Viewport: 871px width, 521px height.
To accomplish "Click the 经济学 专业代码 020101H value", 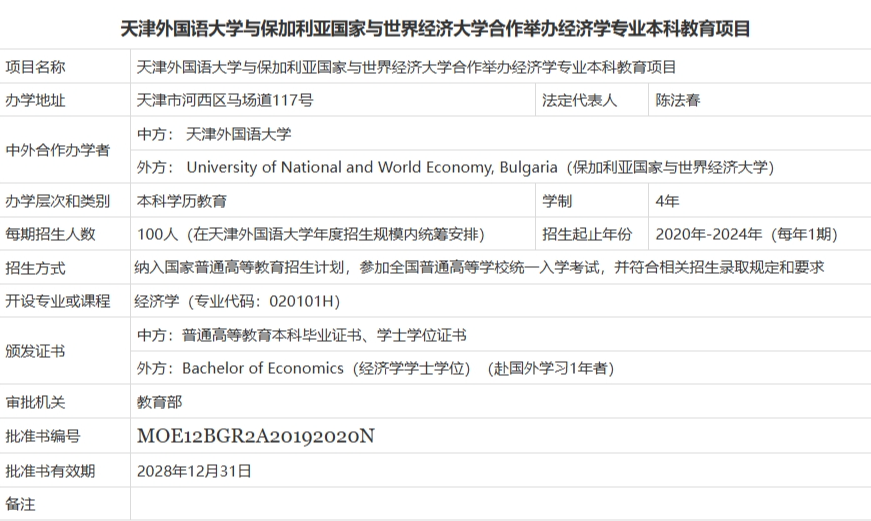I will coord(237,301).
